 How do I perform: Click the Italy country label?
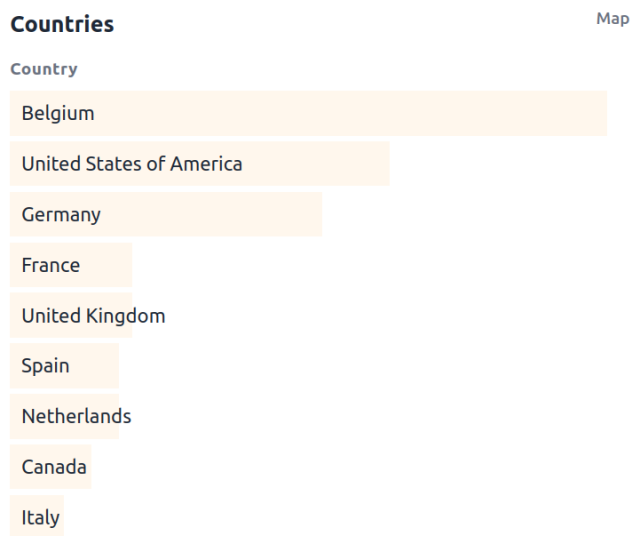click(x=41, y=518)
